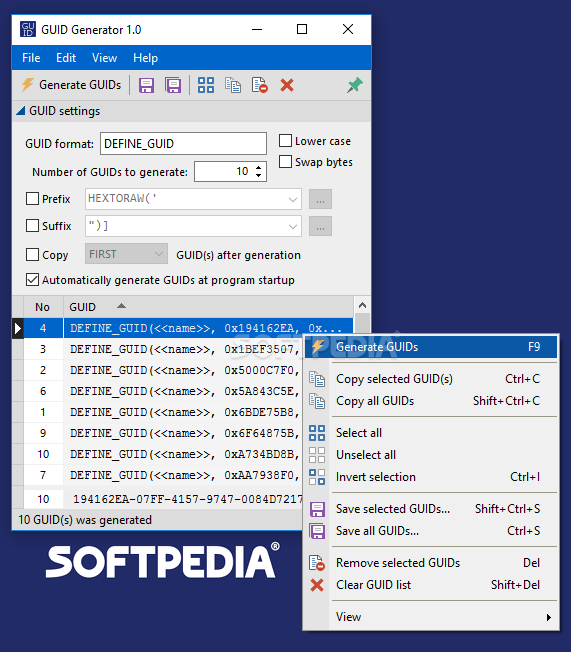Click the Number of GUIDs value field
The width and height of the screenshot is (571, 652).
click(224, 171)
